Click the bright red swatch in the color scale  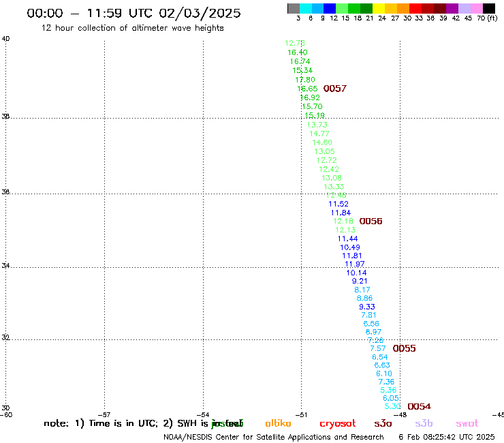tap(415, 8)
